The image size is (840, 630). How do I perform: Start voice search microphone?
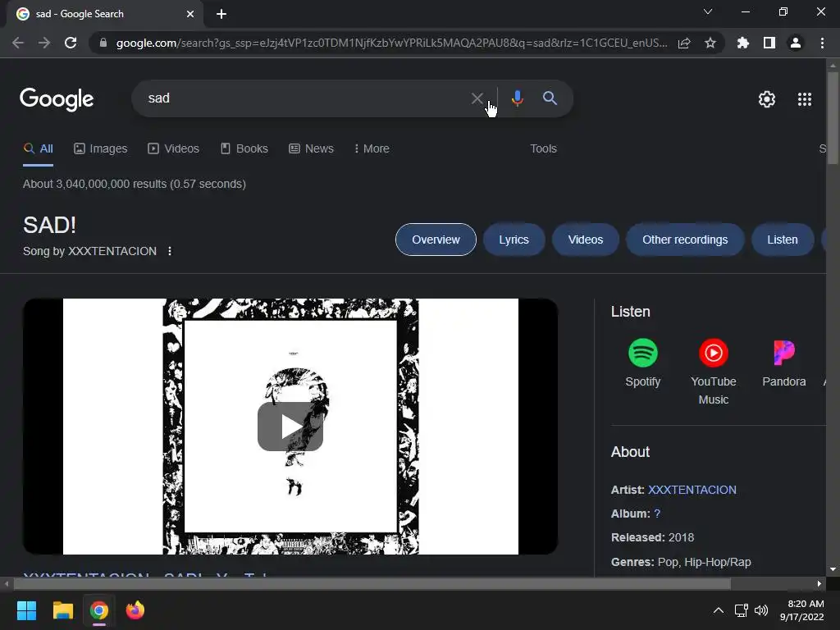[x=517, y=98]
